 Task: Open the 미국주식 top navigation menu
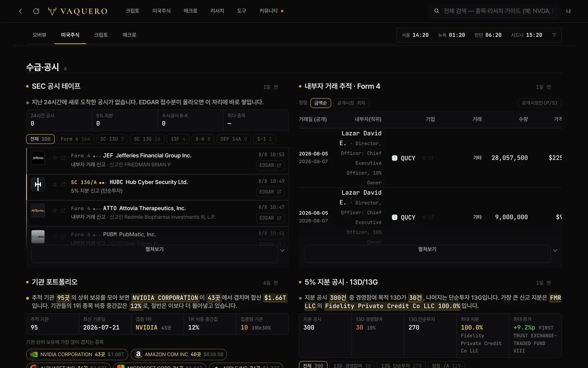161,11
